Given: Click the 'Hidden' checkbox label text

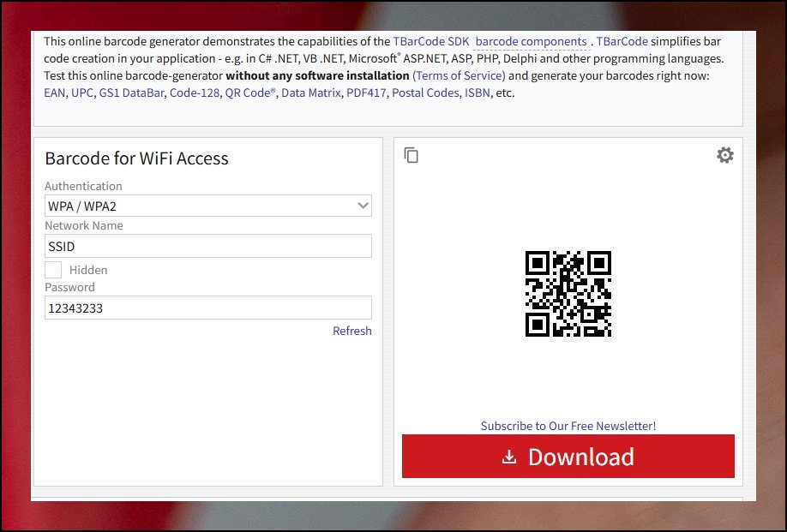Looking at the screenshot, I should [x=88, y=270].
